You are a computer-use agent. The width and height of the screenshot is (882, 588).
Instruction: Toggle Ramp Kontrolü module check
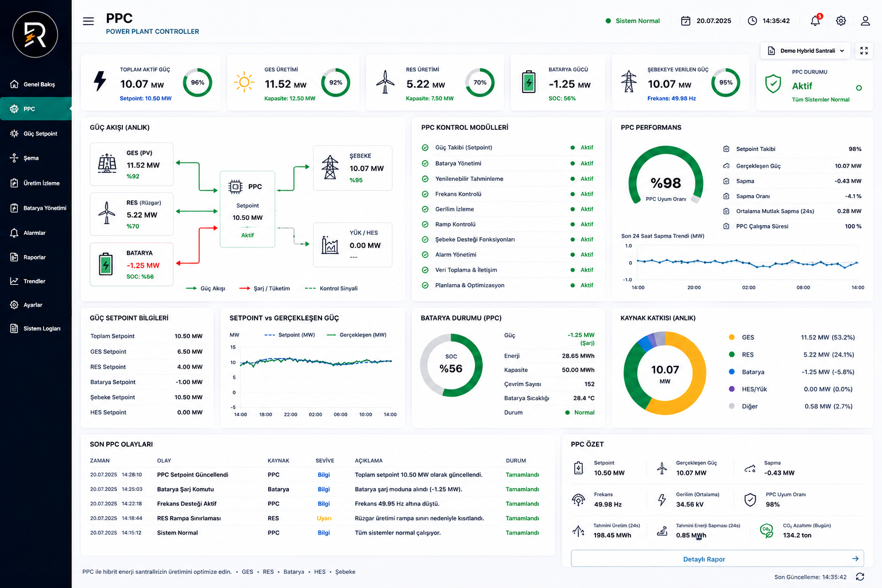425,225
